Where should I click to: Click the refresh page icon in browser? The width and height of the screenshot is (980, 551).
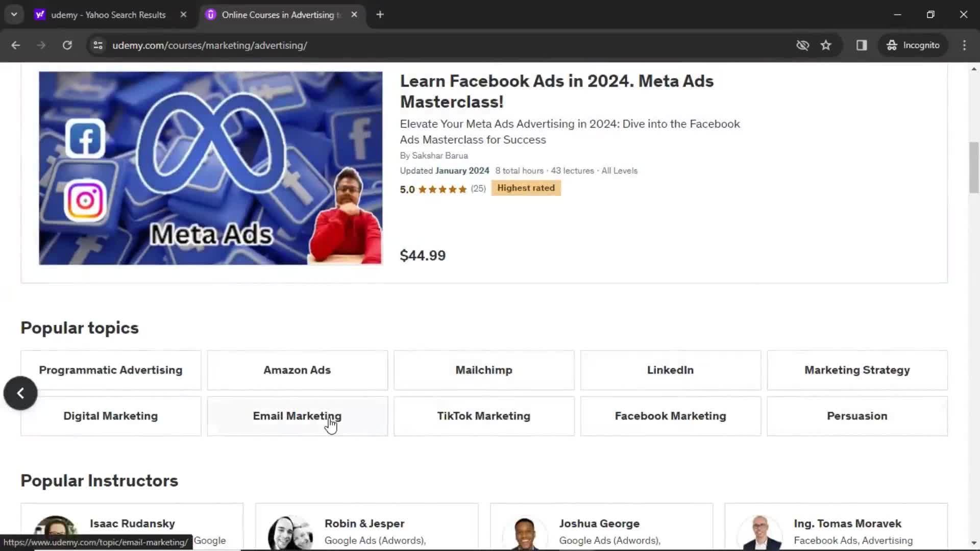[67, 45]
